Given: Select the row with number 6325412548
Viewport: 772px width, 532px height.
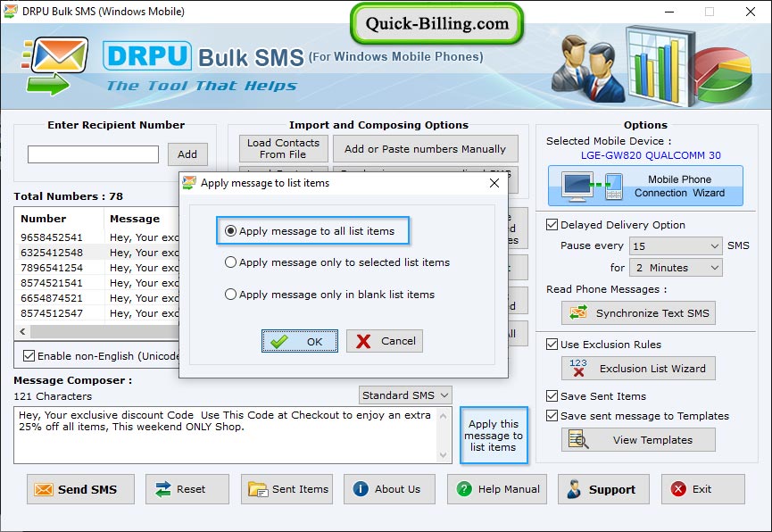Looking at the screenshot, I should [x=97, y=253].
